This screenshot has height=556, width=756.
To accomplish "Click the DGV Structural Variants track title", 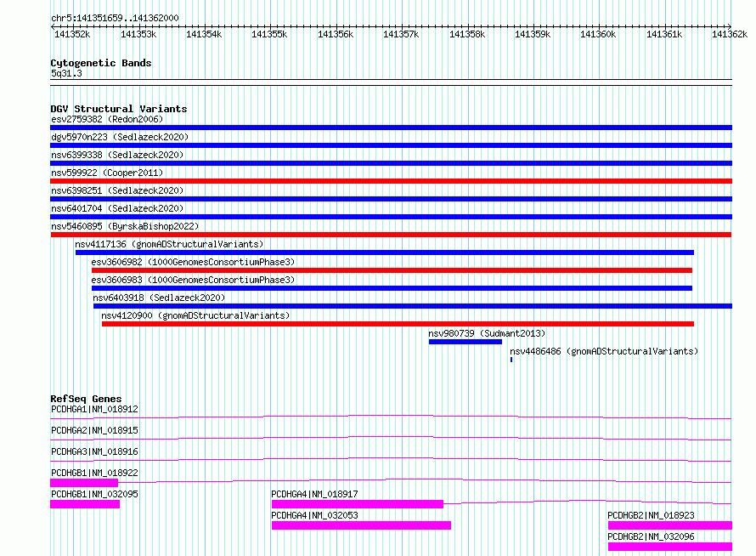I will click(x=119, y=109).
